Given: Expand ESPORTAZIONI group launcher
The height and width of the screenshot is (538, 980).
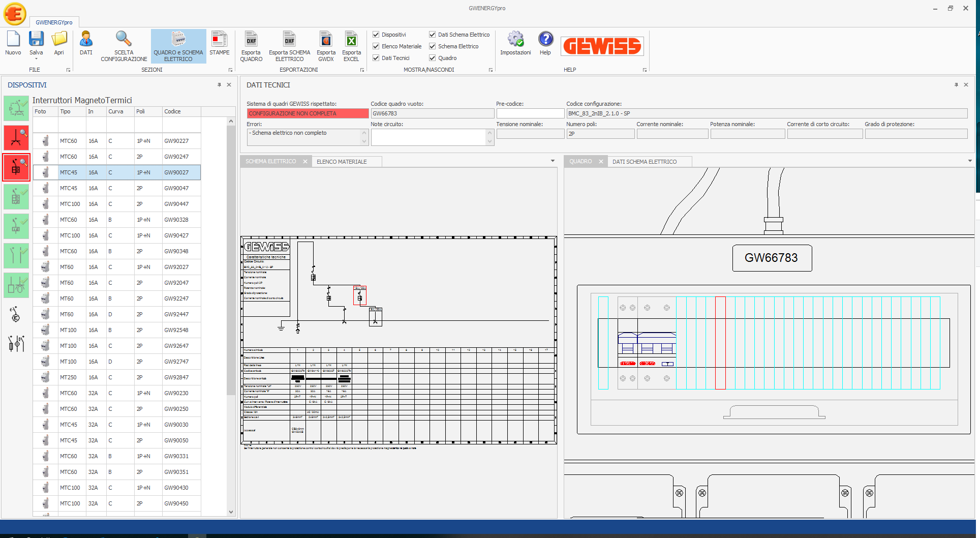Looking at the screenshot, I should [362, 70].
